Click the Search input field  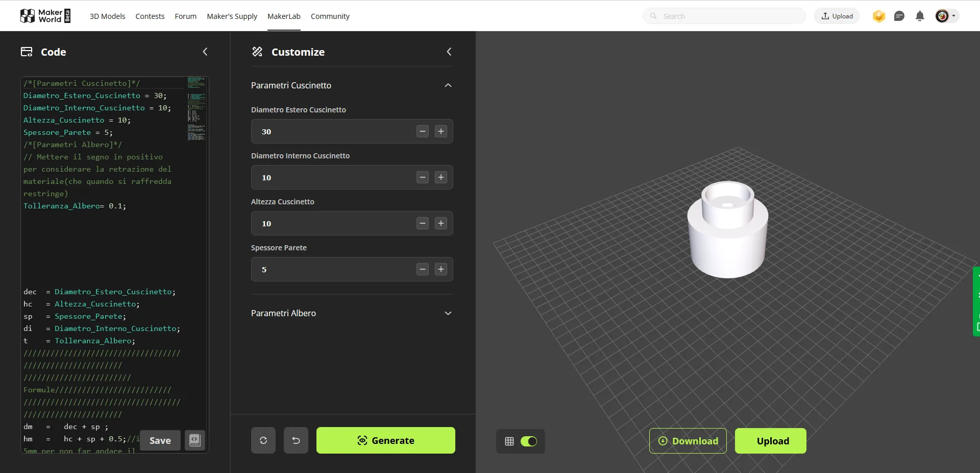click(x=724, y=16)
